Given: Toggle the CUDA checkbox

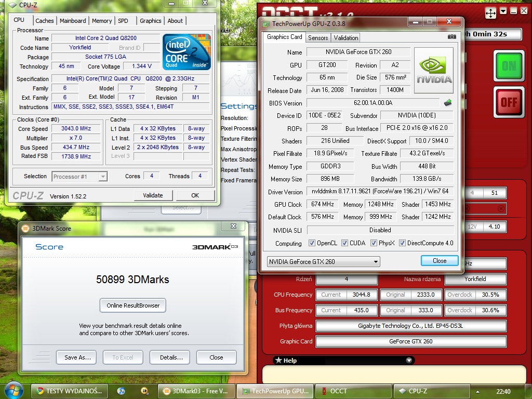Looking at the screenshot, I should pos(344,243).
